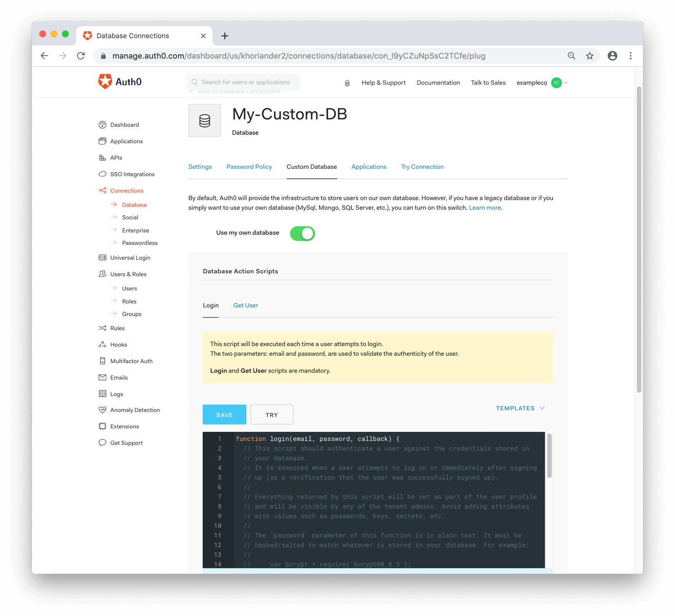
Task: Click the APIs sidebar icon
Action: [x=103, y=158]
